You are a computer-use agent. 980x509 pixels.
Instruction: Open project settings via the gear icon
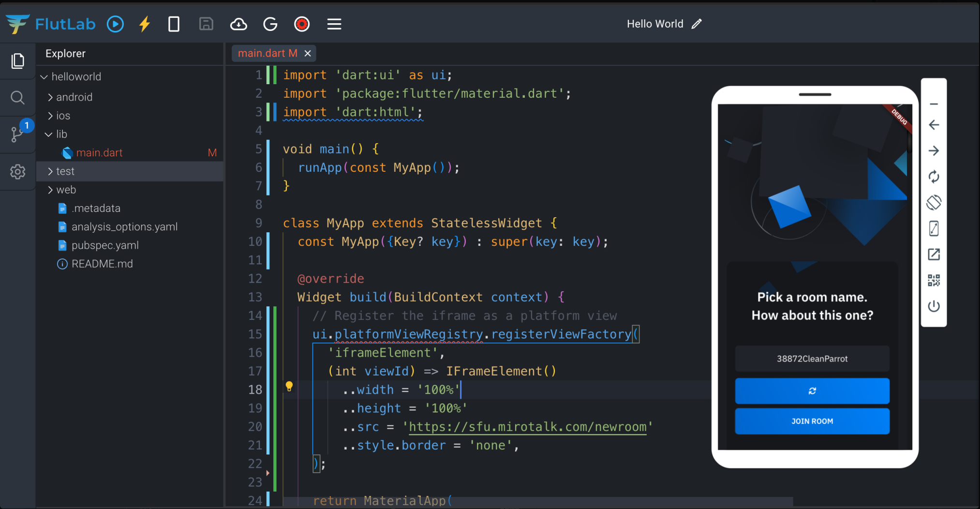pyautogui.click(x=18, y=172)
